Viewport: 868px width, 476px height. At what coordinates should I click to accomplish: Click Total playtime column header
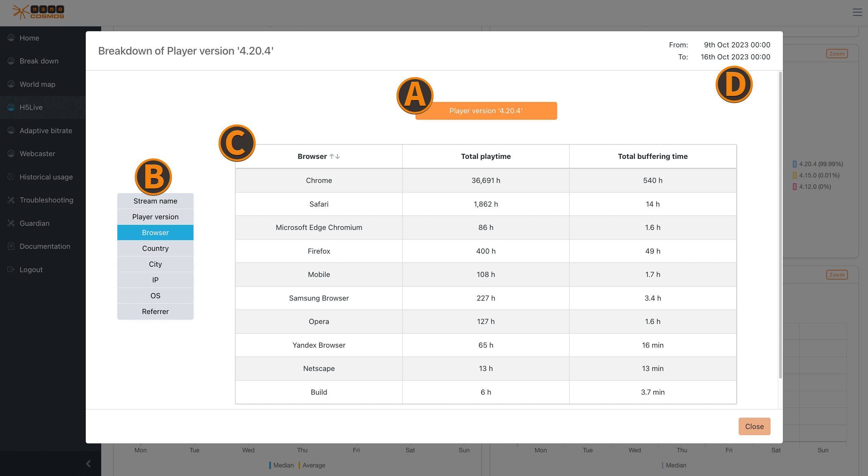(x=486, y=156)
